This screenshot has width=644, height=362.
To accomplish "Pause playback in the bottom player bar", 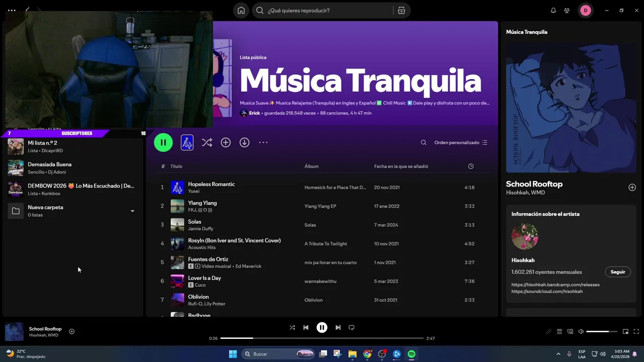I will [322, 327].
